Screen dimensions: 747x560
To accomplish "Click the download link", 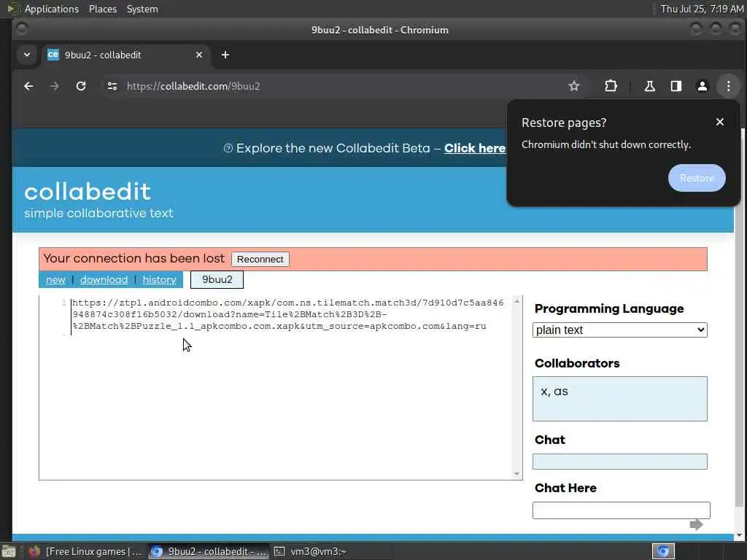I will coord(104,279).
